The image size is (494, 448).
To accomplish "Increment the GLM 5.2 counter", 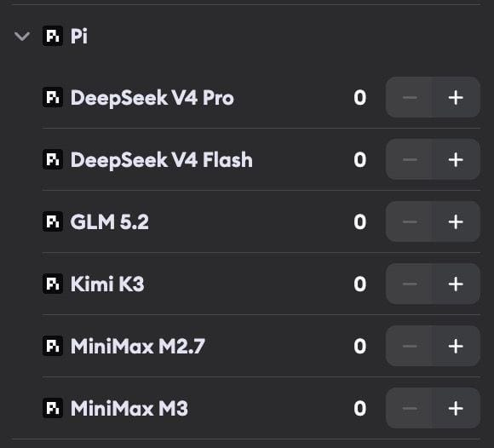I will click(456, 221).
